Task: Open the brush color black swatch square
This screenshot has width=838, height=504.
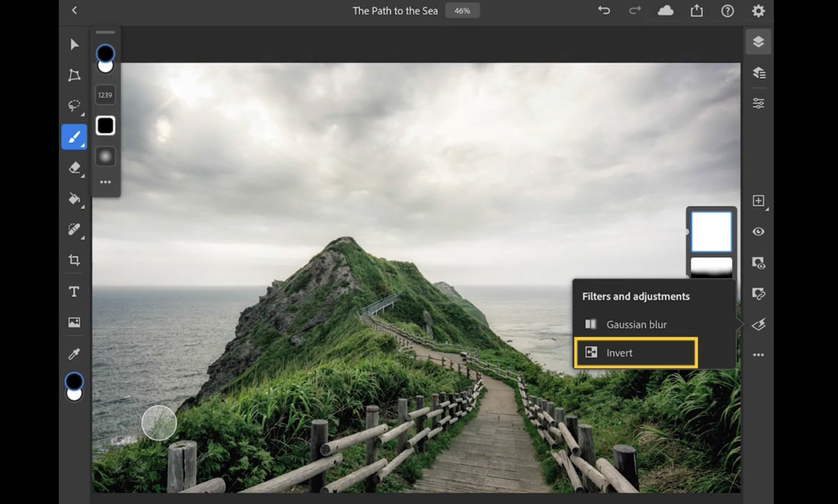Action: point(105,125)
